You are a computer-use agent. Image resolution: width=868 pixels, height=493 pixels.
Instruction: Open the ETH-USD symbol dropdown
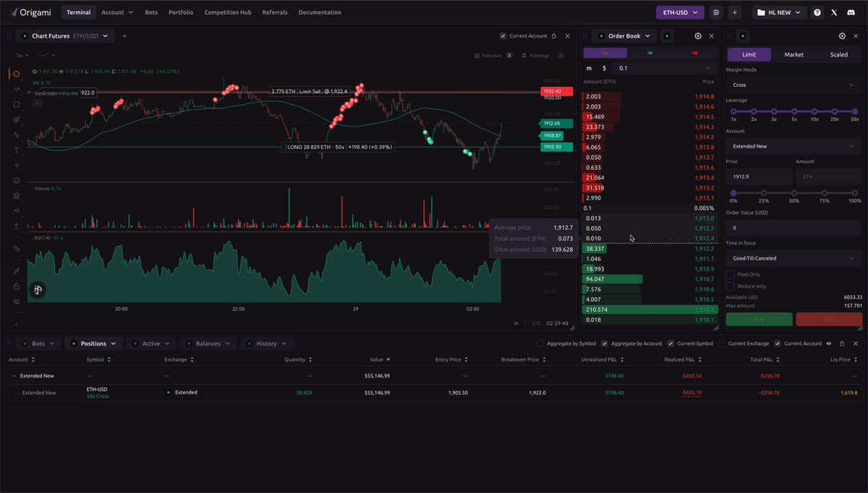coord(680,12)
